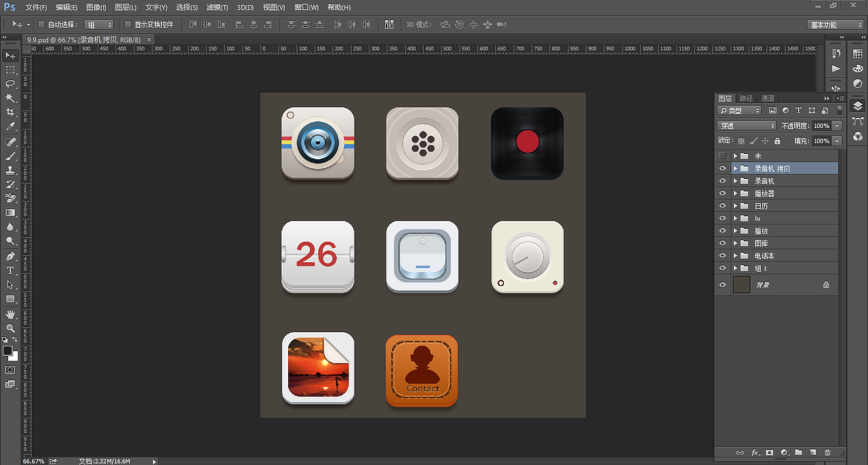Select the Horizontal Type tool
Viewport: 868px width, 465px height.
(10, 270)
